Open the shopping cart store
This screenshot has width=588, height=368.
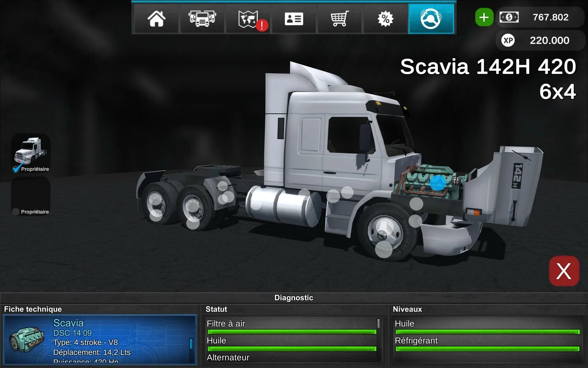tap(340, 19)
